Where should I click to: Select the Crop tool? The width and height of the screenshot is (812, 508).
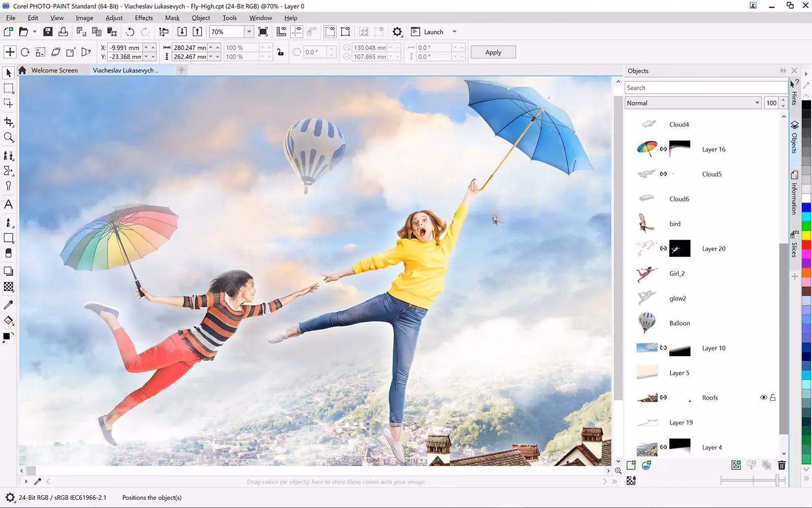click(x=9, y=122)
